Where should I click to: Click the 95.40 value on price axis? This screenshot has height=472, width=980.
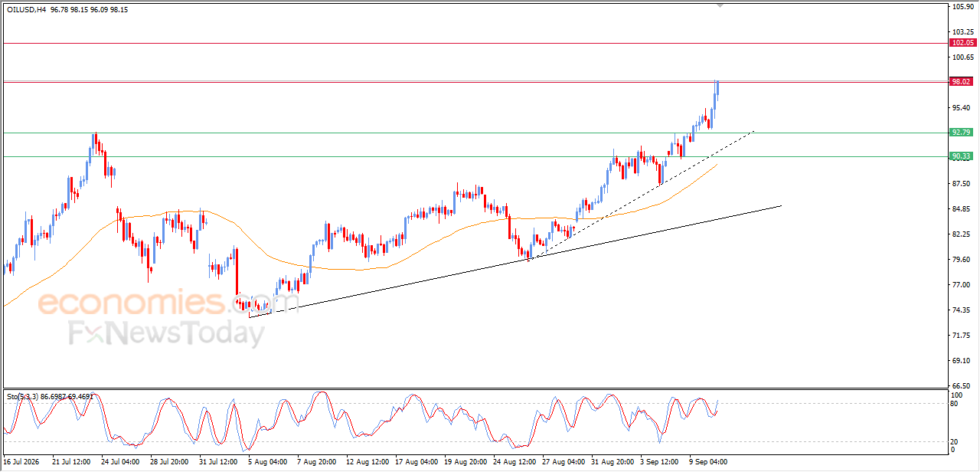961,108
